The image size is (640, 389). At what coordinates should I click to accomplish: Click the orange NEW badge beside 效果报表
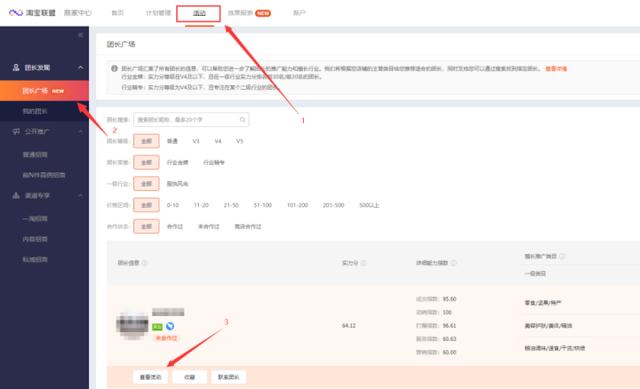(x=263, y=13)
